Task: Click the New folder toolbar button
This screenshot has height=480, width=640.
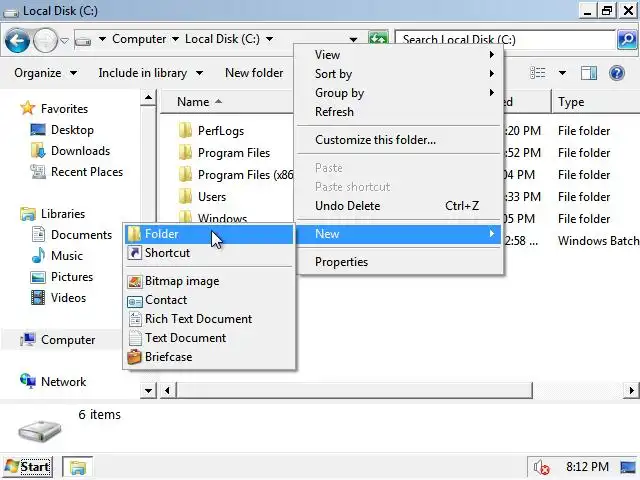Action: pyautogui.click(x=254, y=73)
